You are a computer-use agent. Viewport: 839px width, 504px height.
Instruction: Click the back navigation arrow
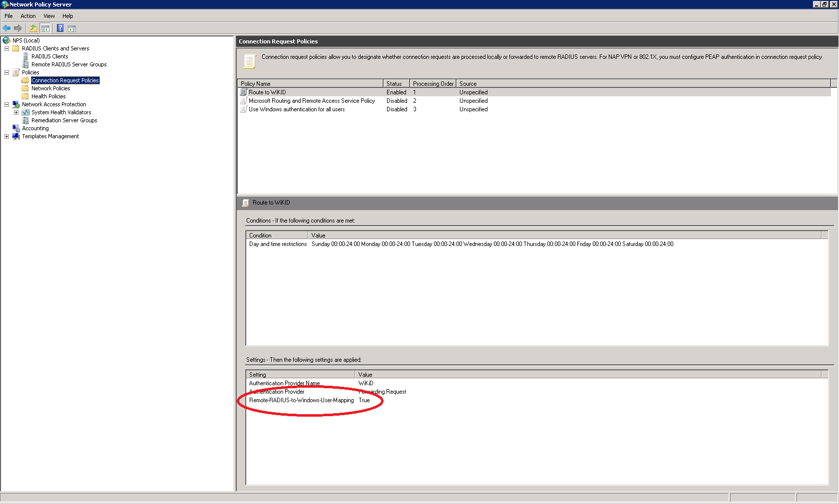coord(6,28)
